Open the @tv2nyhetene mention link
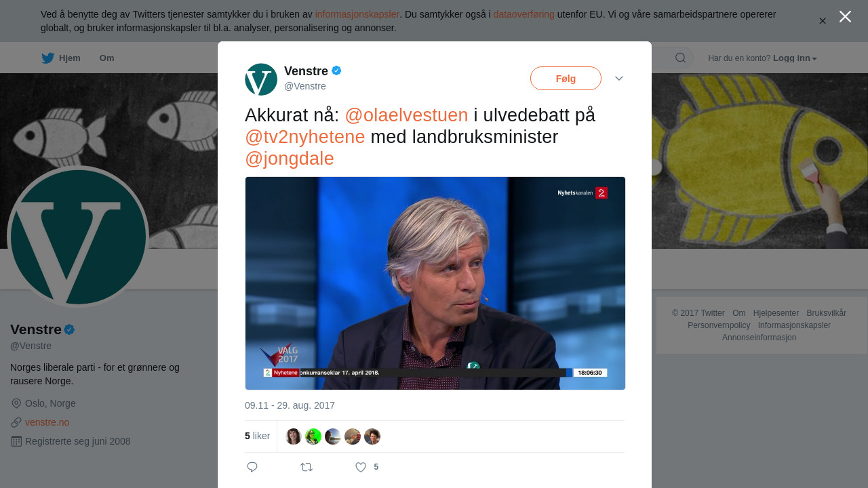Viewport: 868px width, 488px height. click(x=305, y=137)
